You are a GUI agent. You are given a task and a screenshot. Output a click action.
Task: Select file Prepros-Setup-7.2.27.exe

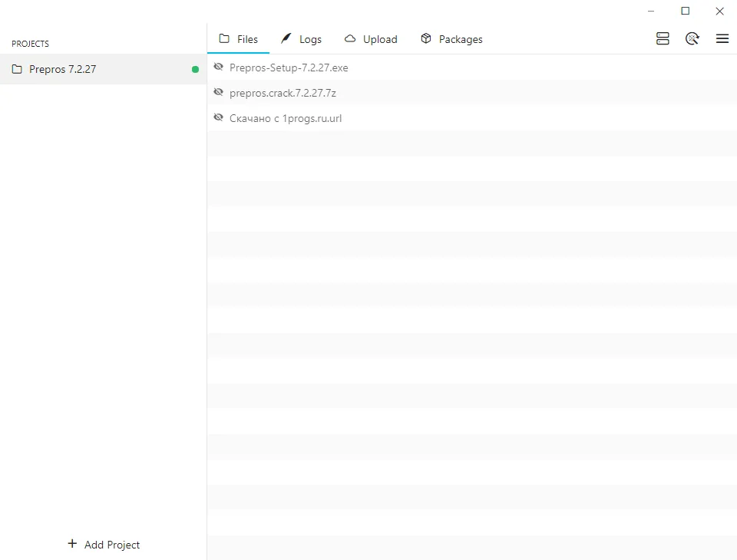pyautogui.click(x=472, y=68)
